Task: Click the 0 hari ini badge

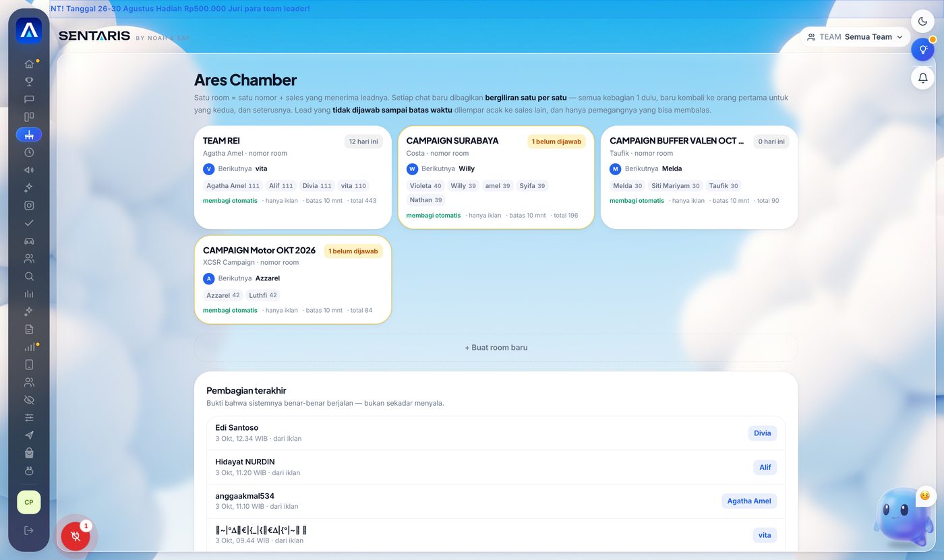Action: [x=771, y=142]
